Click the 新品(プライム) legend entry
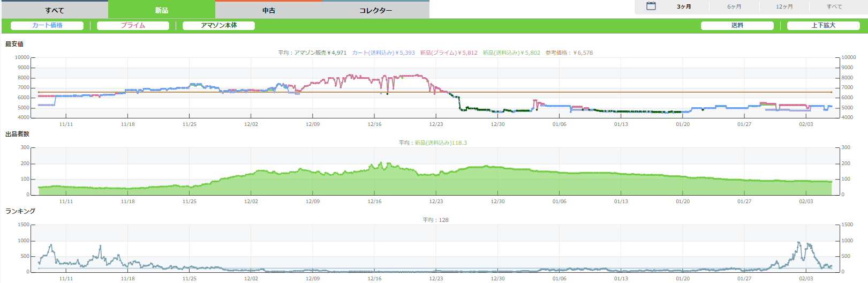This screenshot has width=868, height=283. (x=448, y=53)
